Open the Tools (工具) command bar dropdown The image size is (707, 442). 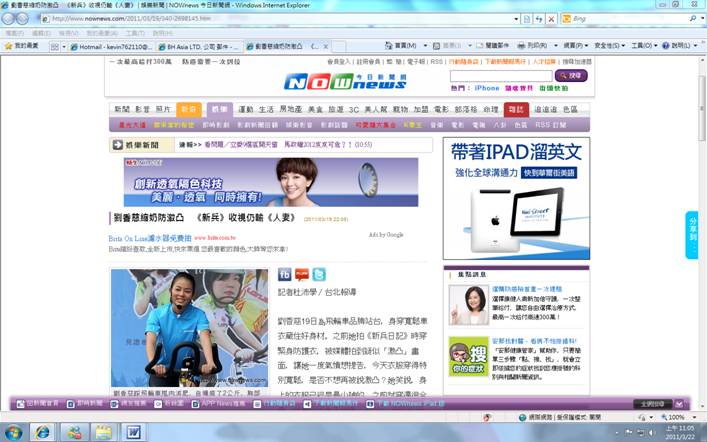click(x=644, y=46)
